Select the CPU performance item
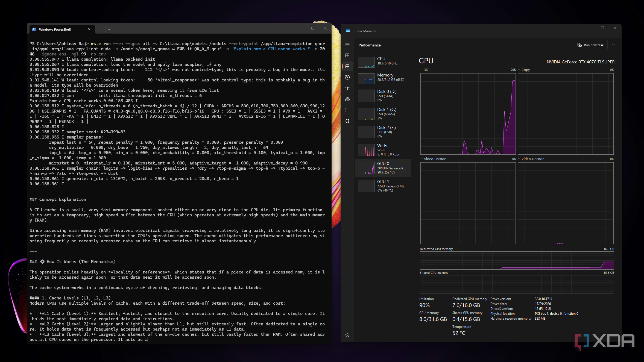Screen dimensions: 644x362 (383, 62)
